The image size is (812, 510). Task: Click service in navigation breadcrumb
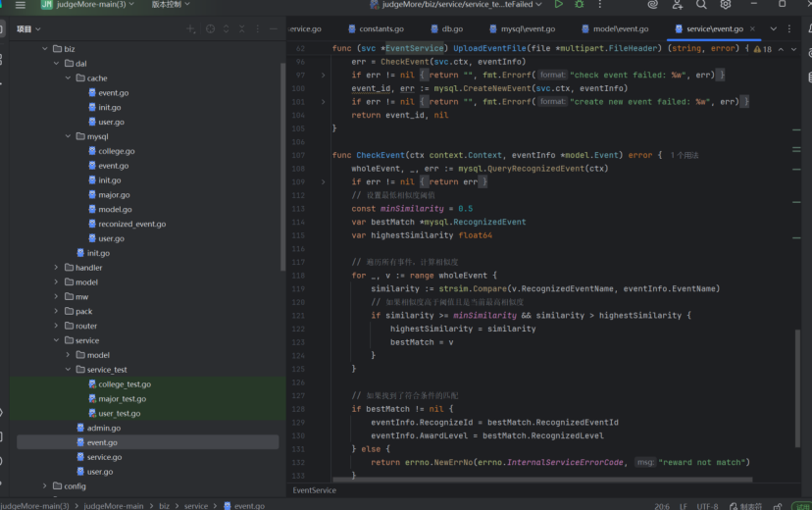(196, 506)
